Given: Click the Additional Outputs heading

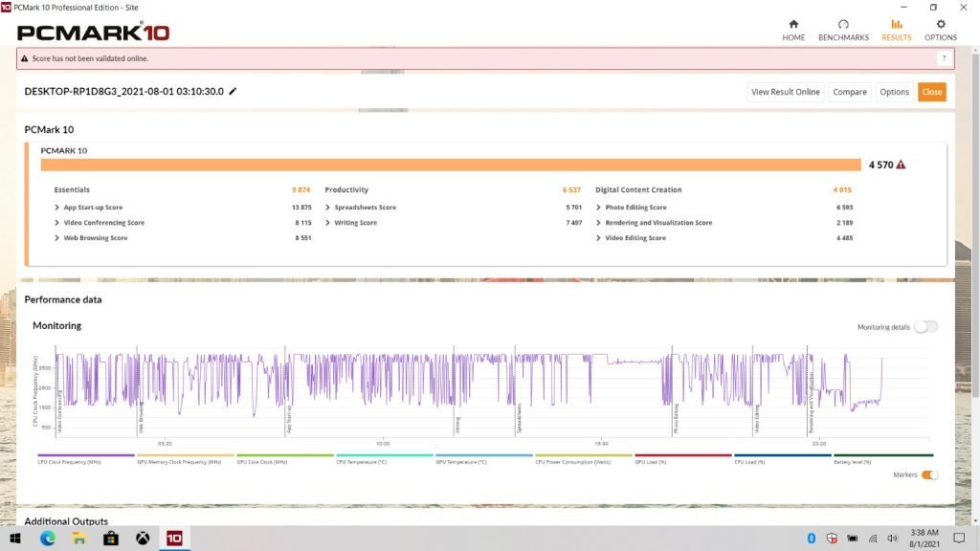Looking at the screenshot, I should click(x=66, y=521).
